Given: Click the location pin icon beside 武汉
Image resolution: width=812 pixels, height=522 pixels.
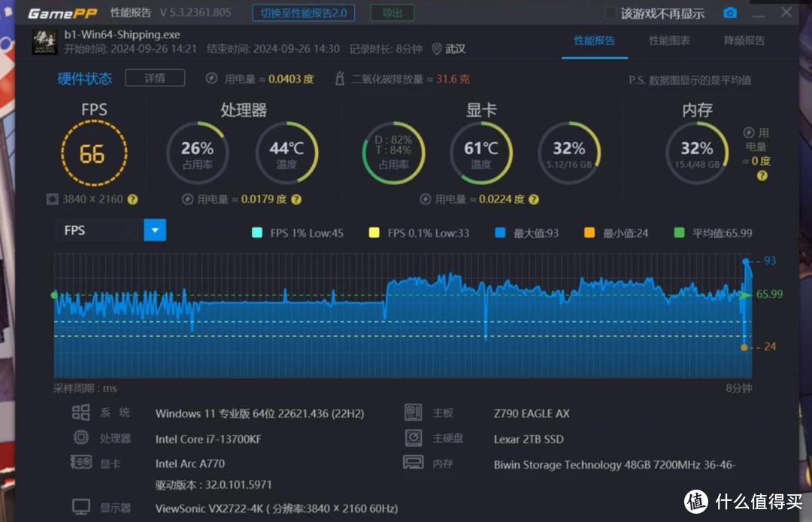Looking at the screenshot, I should [x=437, y=49].
